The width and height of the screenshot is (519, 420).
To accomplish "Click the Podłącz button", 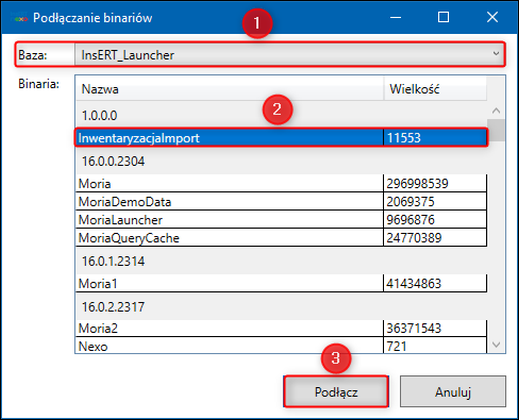I will (x=336, y=392).
